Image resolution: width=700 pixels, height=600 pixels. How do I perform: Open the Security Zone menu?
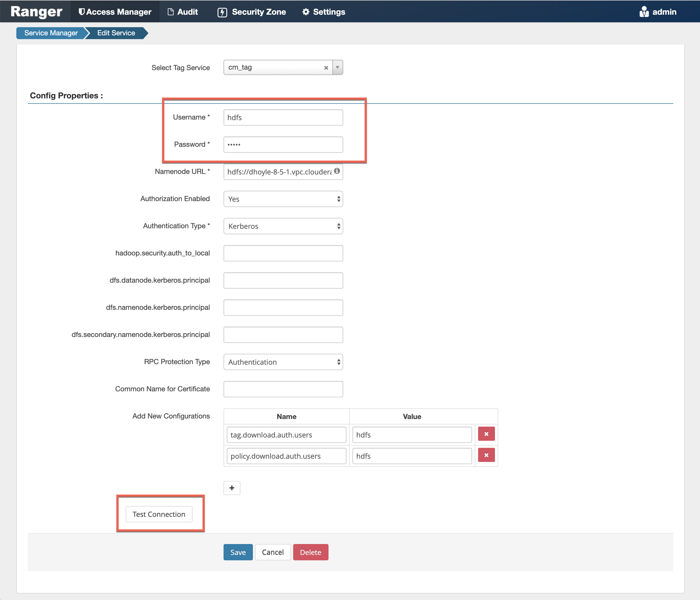pyautogui.click(x=252, y=12)
